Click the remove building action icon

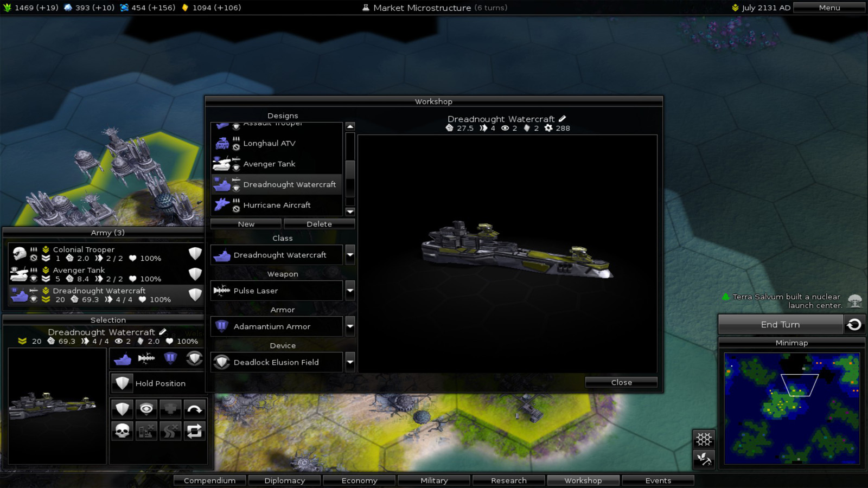146,431
